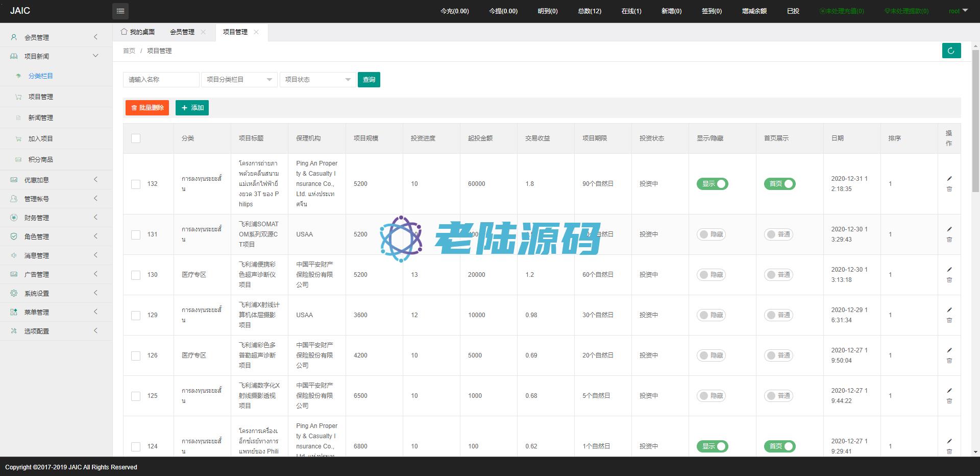980x476 pixels.
Task: Click the home icon on 我的桌面 tab
Action: [x=124, y=32]
